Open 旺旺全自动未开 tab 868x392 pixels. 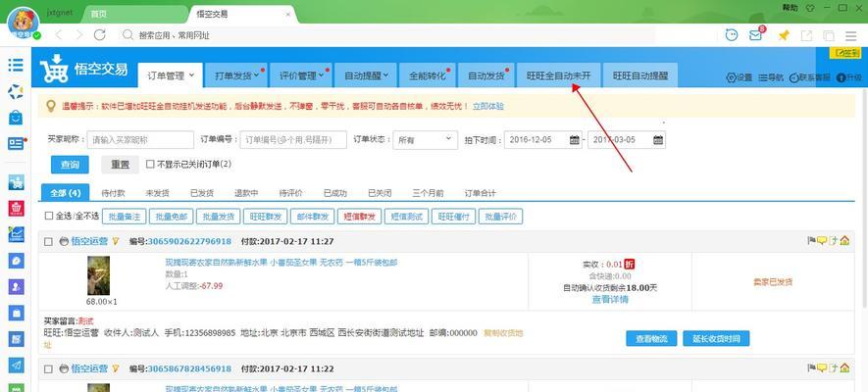558,75
